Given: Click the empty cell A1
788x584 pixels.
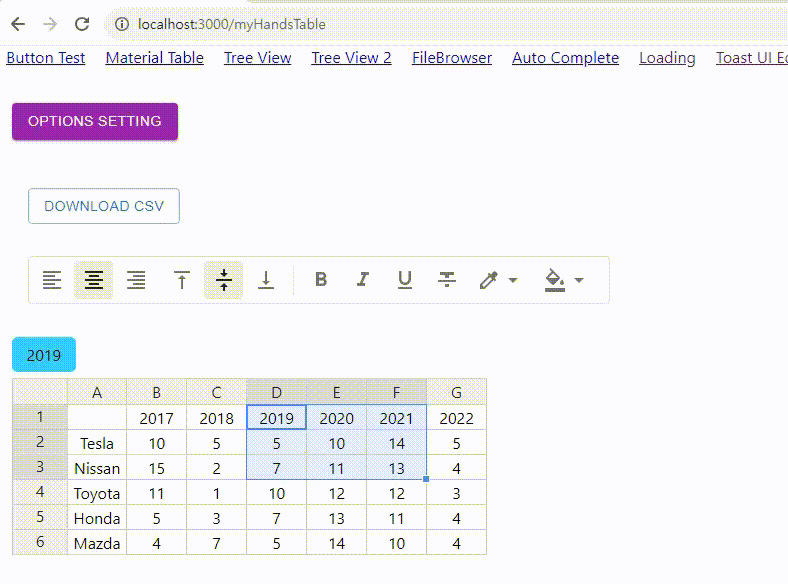Looking at the screenshot, I should click(x=97, y=418).
